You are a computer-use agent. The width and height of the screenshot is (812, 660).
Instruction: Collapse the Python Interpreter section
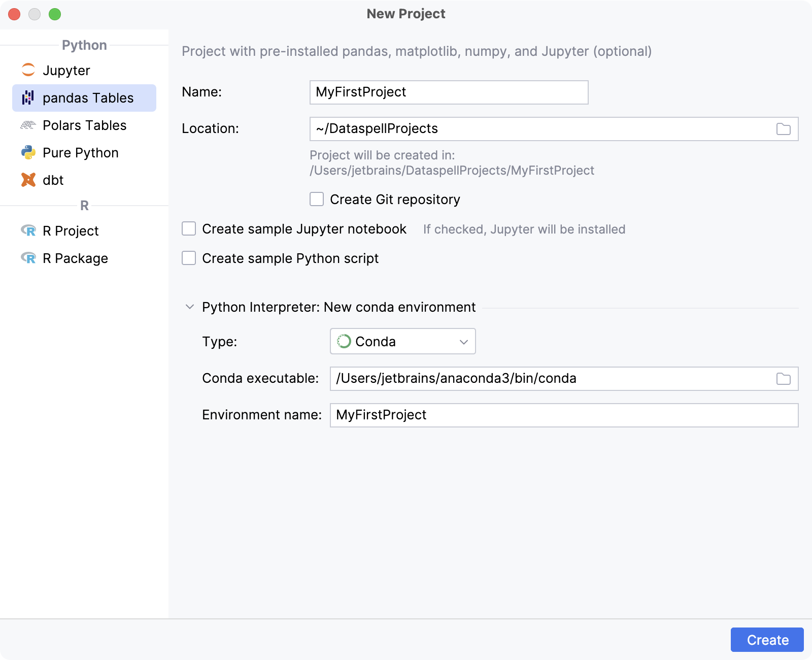pyautogui.click(x=190, y=307)
